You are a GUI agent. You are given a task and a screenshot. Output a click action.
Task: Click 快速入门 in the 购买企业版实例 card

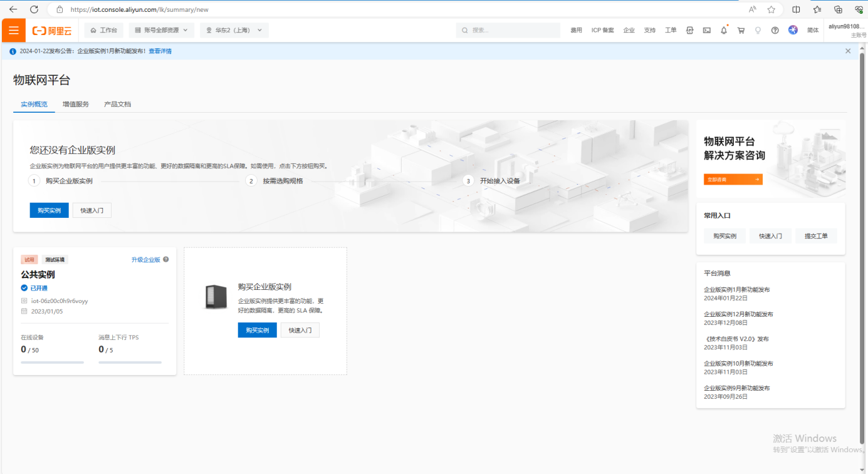point(300,330)
